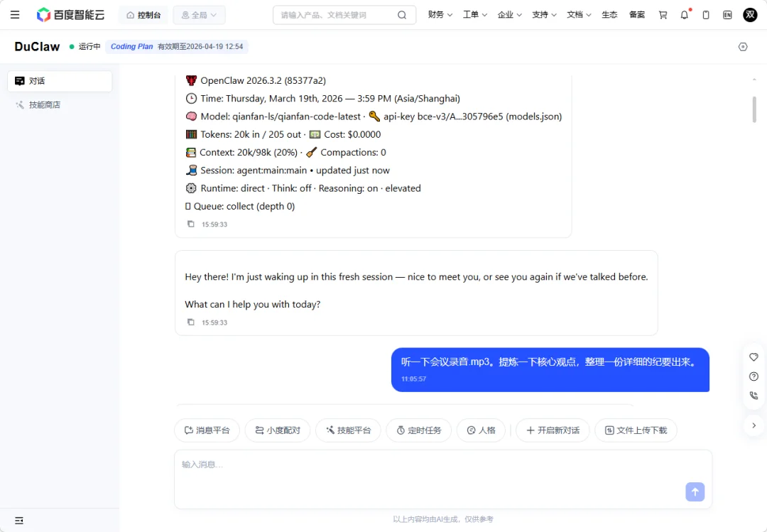Click the shopping cart icon

pyautogui.click(x=663, y=15)
